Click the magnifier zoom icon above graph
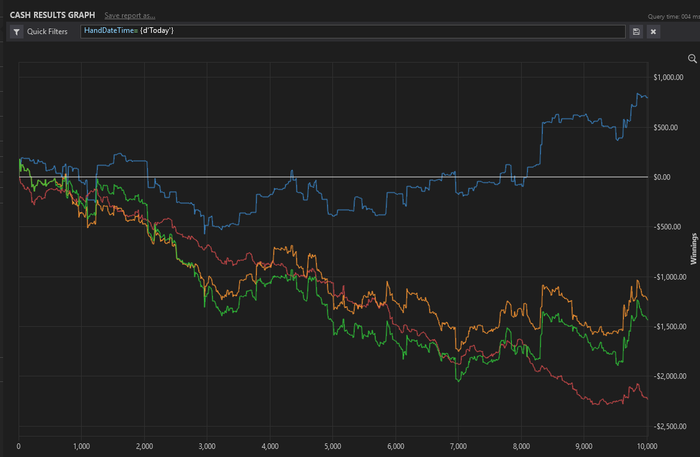This screenshot has height=457, width=700. coord(692,58)
